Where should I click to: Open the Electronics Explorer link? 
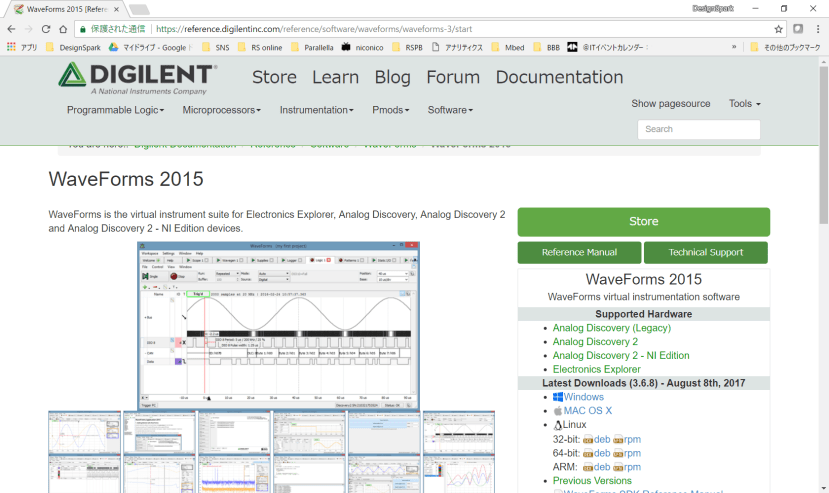coord(596,369)
